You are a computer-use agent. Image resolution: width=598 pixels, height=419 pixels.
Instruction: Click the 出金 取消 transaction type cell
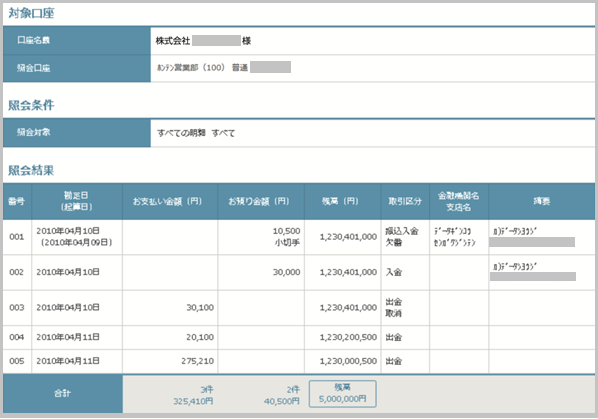tap(405, 308)
